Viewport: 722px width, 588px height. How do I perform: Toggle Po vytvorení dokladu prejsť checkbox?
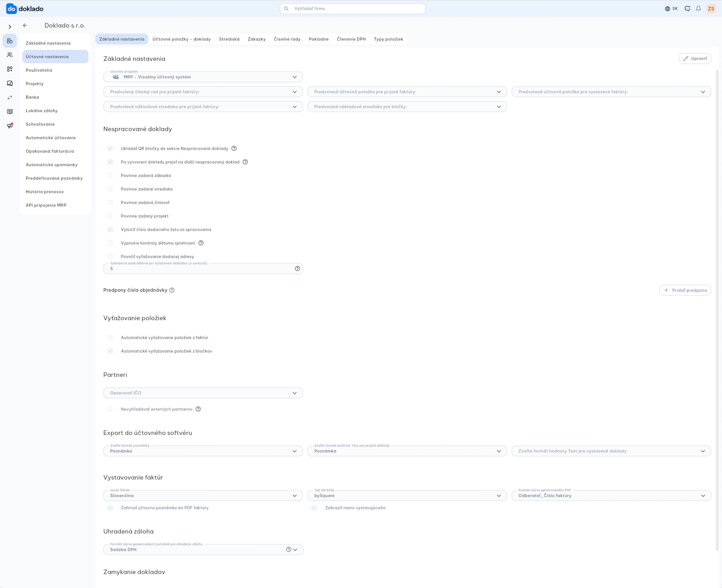(110, 162)
